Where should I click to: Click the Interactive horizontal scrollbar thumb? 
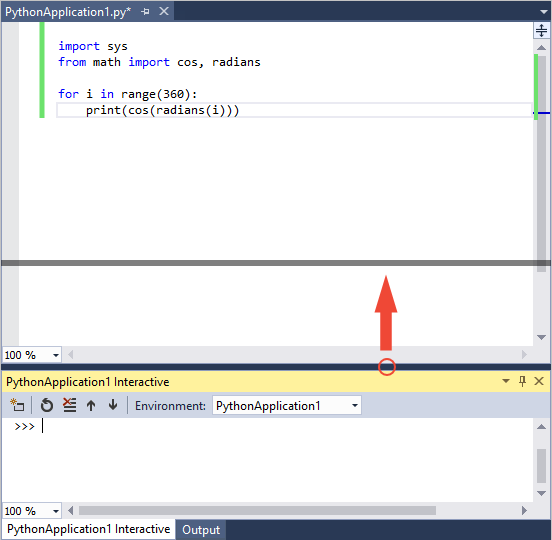pyautogui.click(x=257, y=510)
